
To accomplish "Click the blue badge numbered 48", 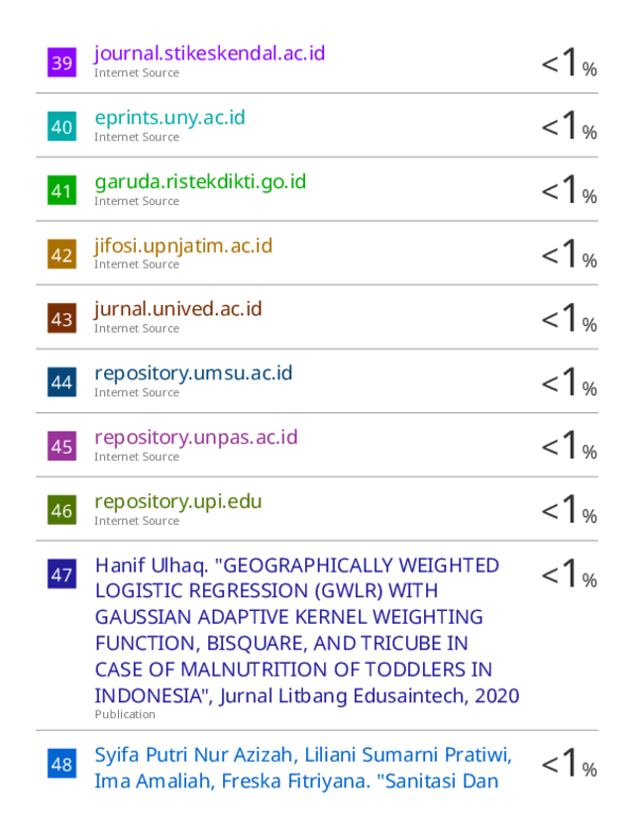I will (61, 764).
